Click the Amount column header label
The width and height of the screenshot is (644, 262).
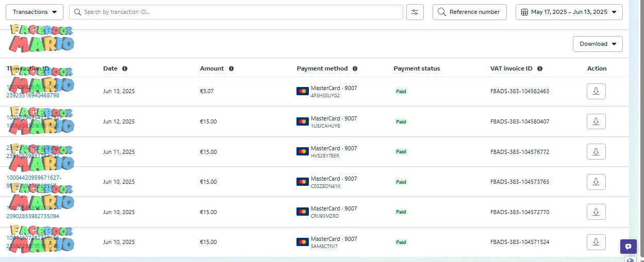[212, 68]
